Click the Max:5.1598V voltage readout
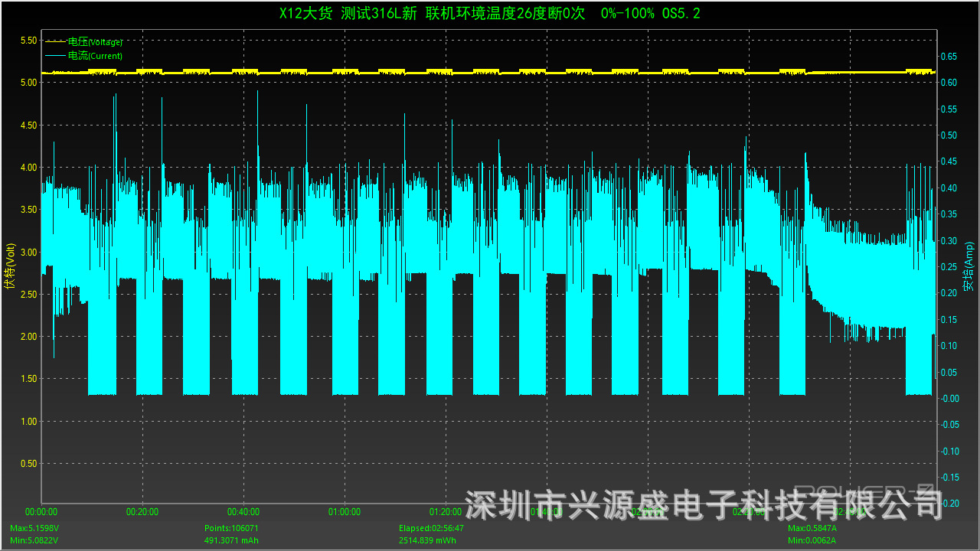 point(34,528)
